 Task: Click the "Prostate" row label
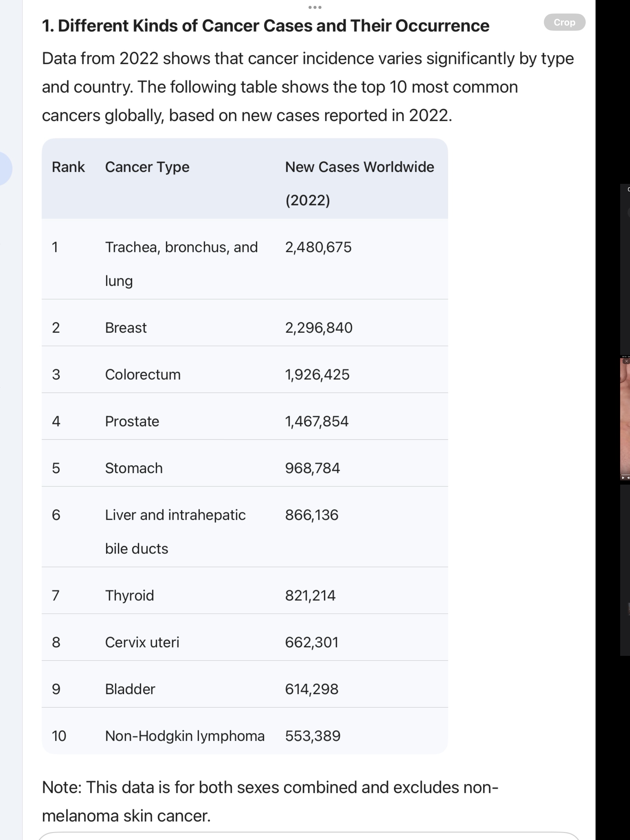[x=132, y=421]
